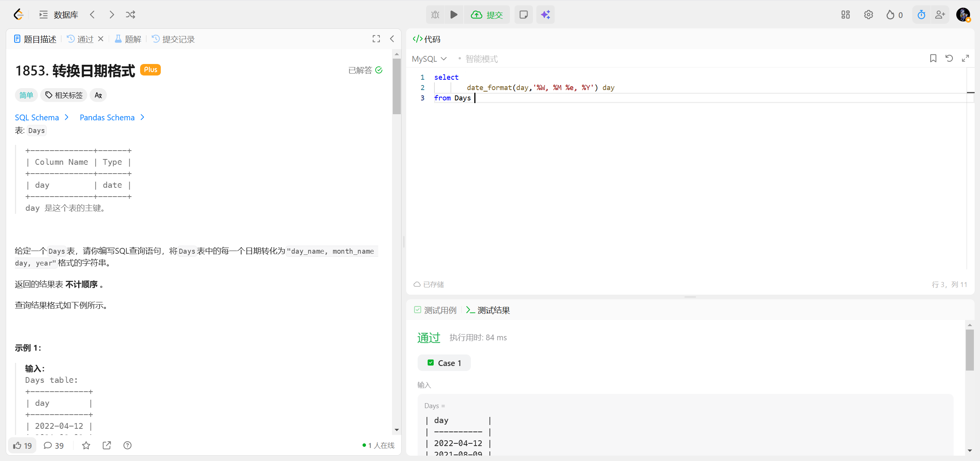Click the debug bug icon
The width and height of the screenshot is (980, 461).
point(435,15)
